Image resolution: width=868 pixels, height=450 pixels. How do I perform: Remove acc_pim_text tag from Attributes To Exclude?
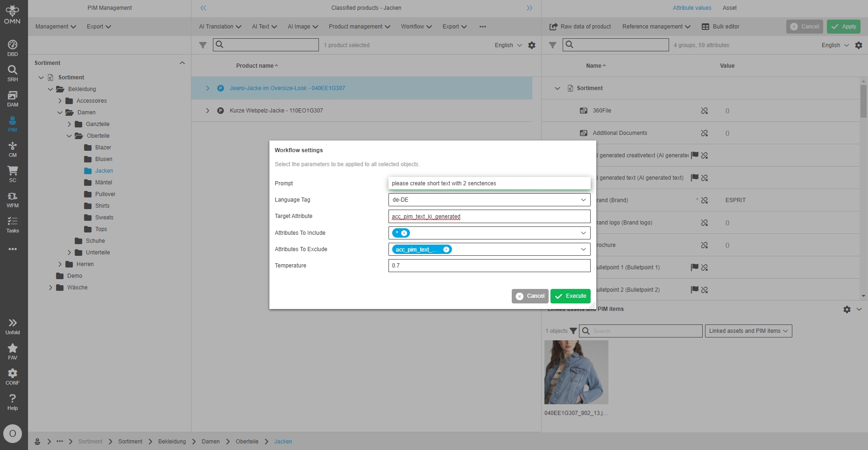[446, 250]
